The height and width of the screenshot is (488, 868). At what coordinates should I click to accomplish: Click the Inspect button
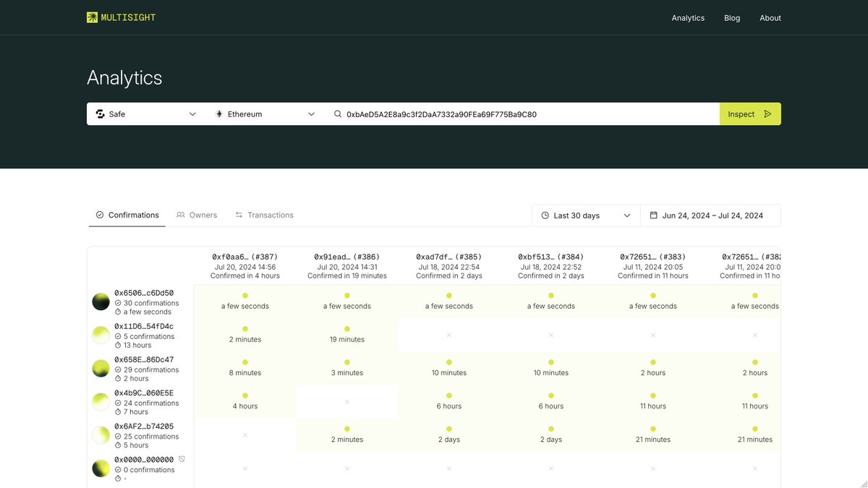pos(750,114)
